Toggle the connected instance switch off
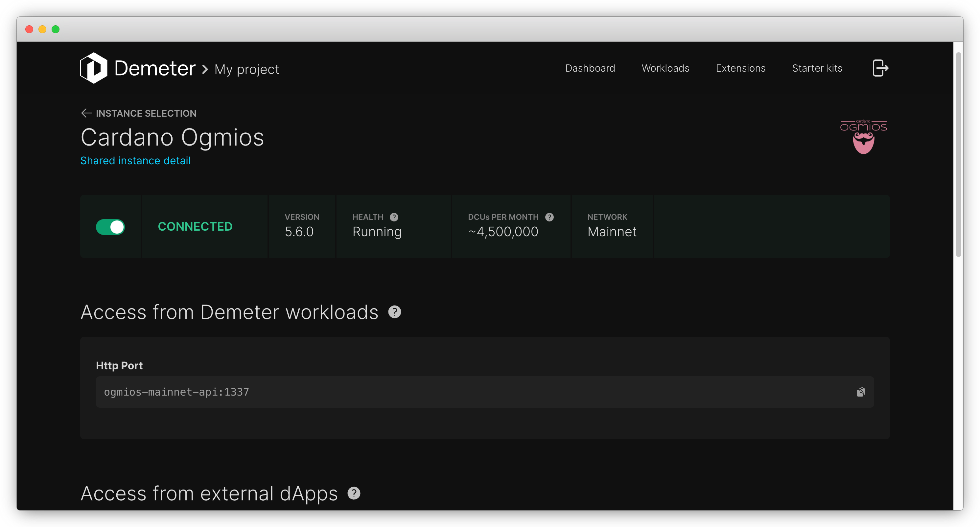Viewport: 980px width, 527px height. pos(110,227)
